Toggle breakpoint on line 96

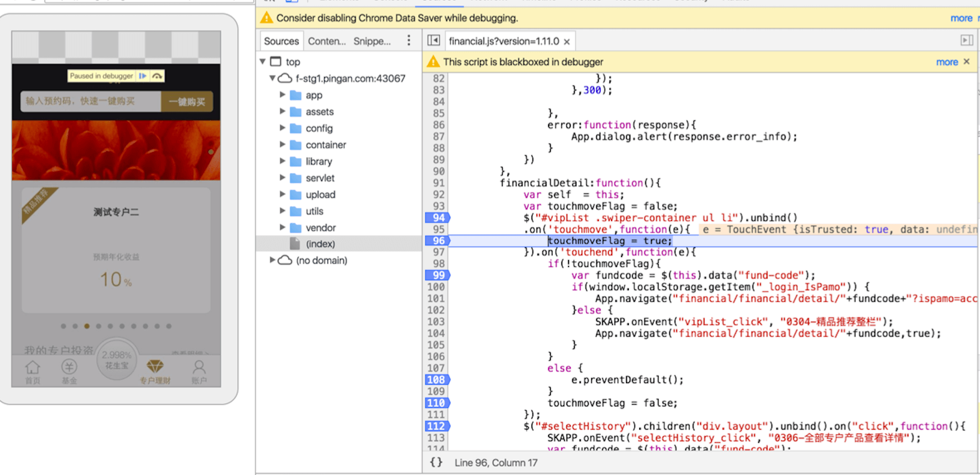point(437,241)
